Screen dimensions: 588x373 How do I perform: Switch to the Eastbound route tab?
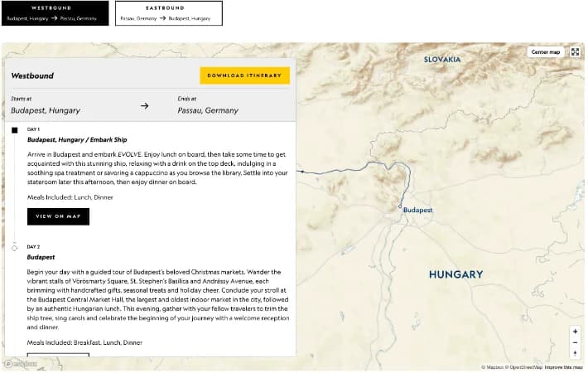click(x=169, y=13)
